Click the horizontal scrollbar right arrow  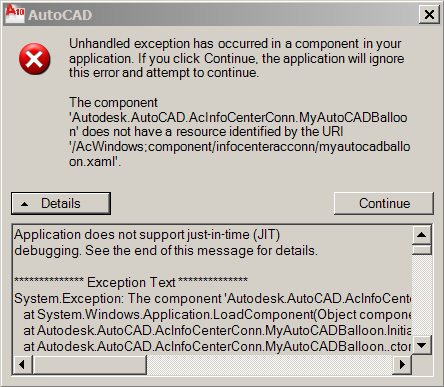click(x=402, y=365)
